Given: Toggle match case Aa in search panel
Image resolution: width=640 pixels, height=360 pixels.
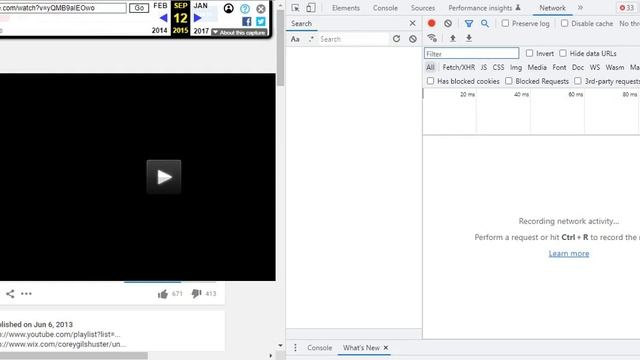Looking at the screenshot, I should pos(295,39).
